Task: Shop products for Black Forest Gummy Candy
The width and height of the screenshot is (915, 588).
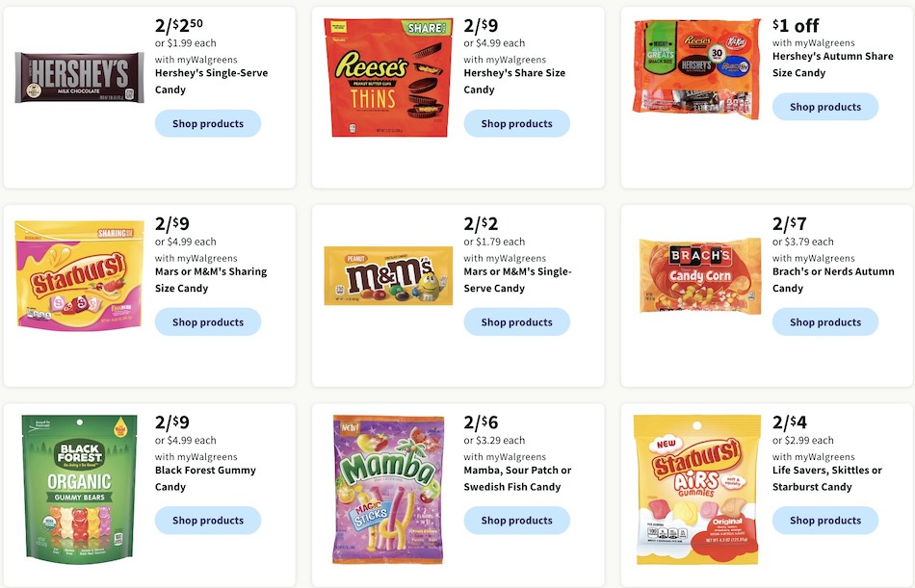Action: pos(208,521)
